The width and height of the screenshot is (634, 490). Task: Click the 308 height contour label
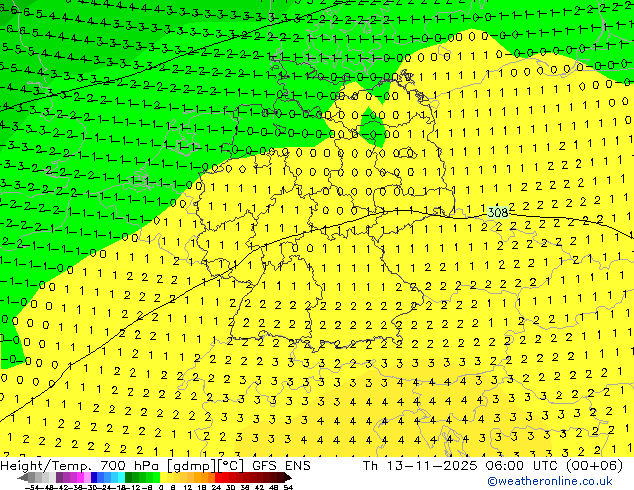(x=498, y=212)
